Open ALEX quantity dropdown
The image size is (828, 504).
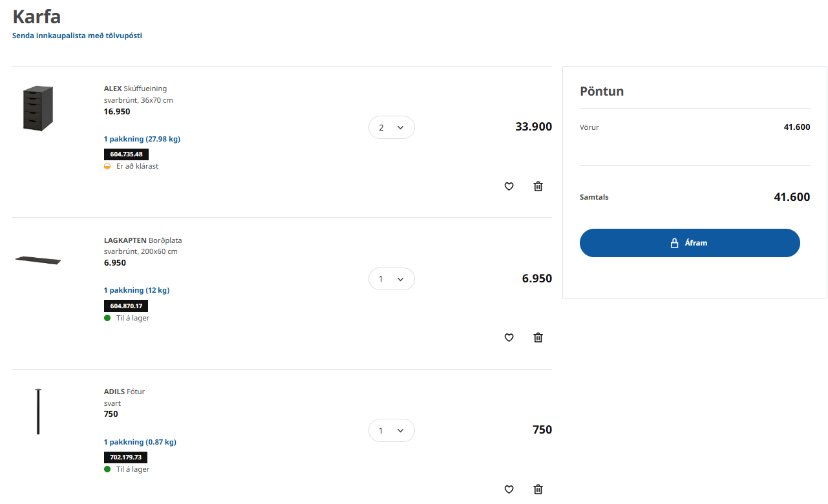click(391, 127)
